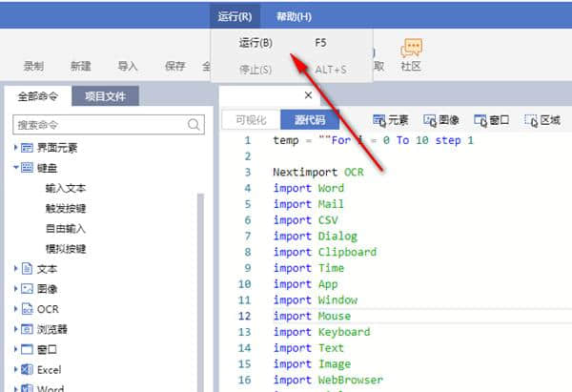
Task: Click the 'import CSV' code line
Action: 306,220
